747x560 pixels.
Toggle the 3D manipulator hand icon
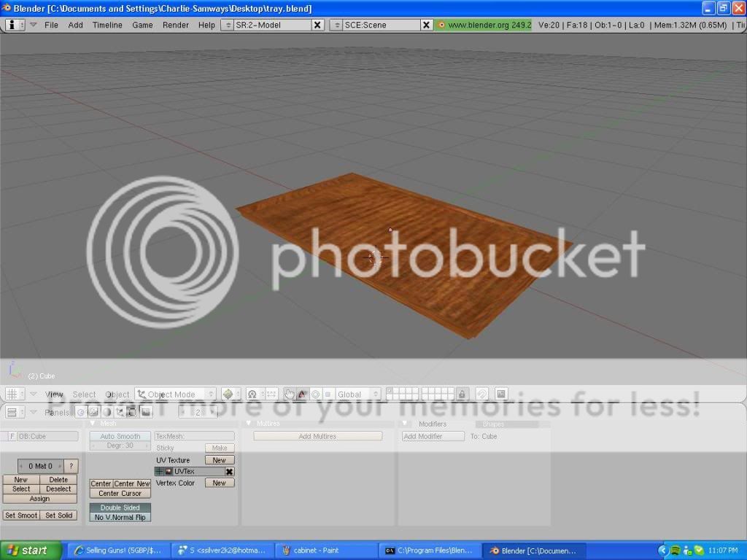click(x=289, y=394)
